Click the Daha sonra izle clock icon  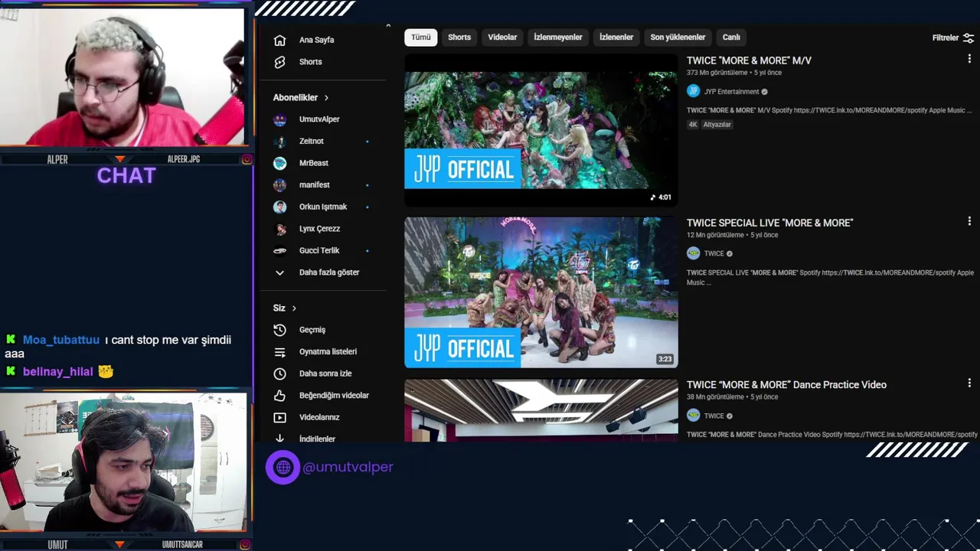pos(279,373)
